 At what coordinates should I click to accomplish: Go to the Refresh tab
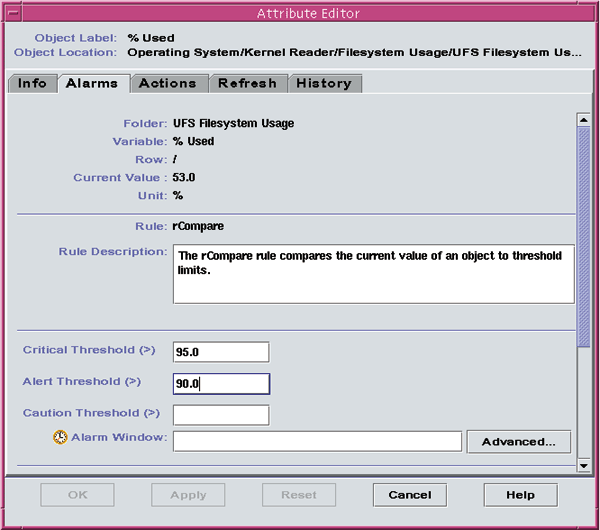248,83
